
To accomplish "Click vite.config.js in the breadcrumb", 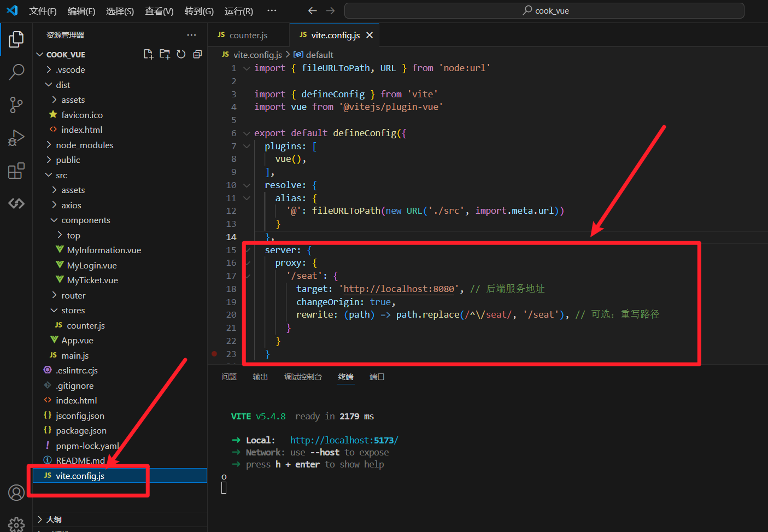I will point(257,55).
